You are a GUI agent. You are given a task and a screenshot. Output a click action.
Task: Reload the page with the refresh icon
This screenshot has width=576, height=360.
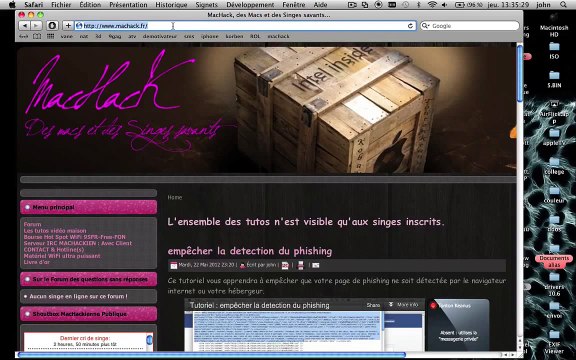(410, 26)
